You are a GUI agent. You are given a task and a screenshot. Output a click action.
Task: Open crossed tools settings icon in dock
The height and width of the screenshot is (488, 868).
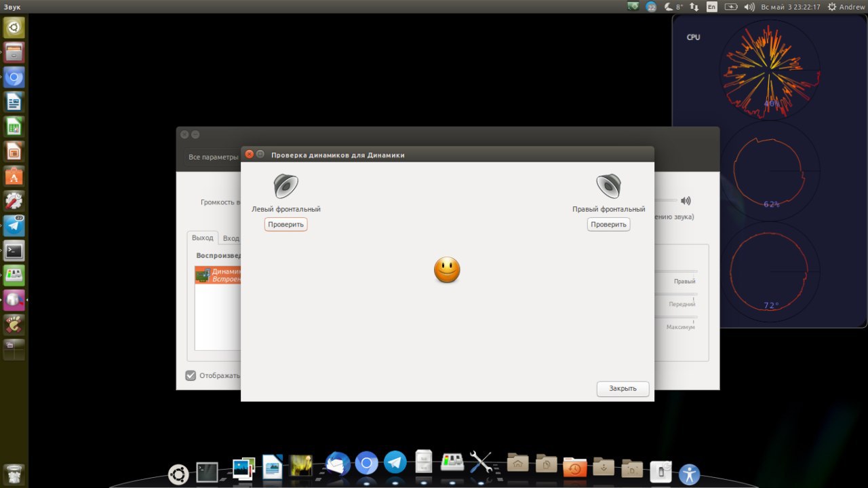pos(481,462)
